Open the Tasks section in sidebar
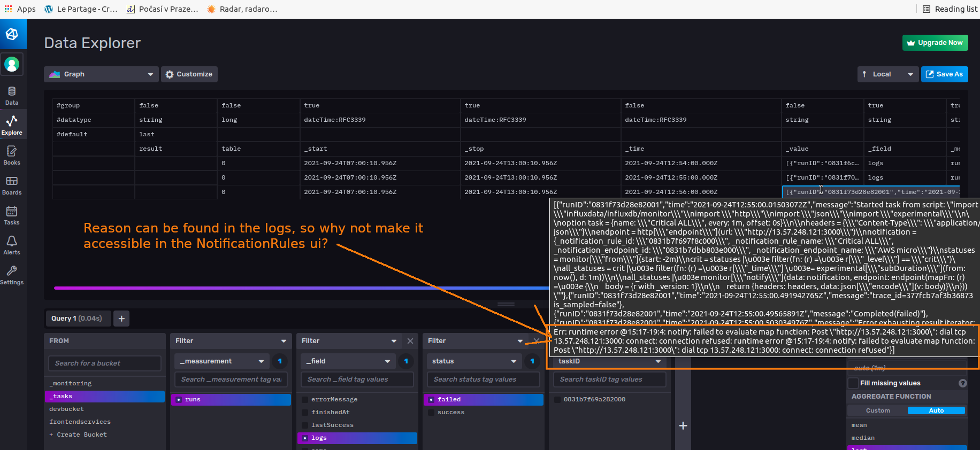 [12, 215]
